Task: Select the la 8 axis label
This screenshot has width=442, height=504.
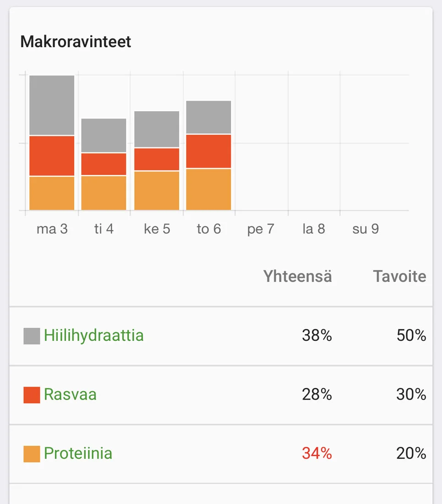Action: pos(314,229)
